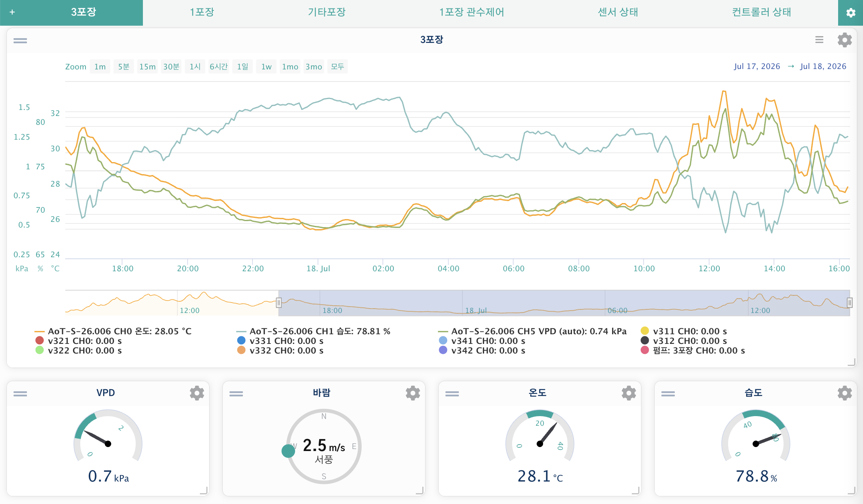The width and height of the screenshot is (863, 504).
Task: Click the 습도 gauge dial
Action: (756, 436)
